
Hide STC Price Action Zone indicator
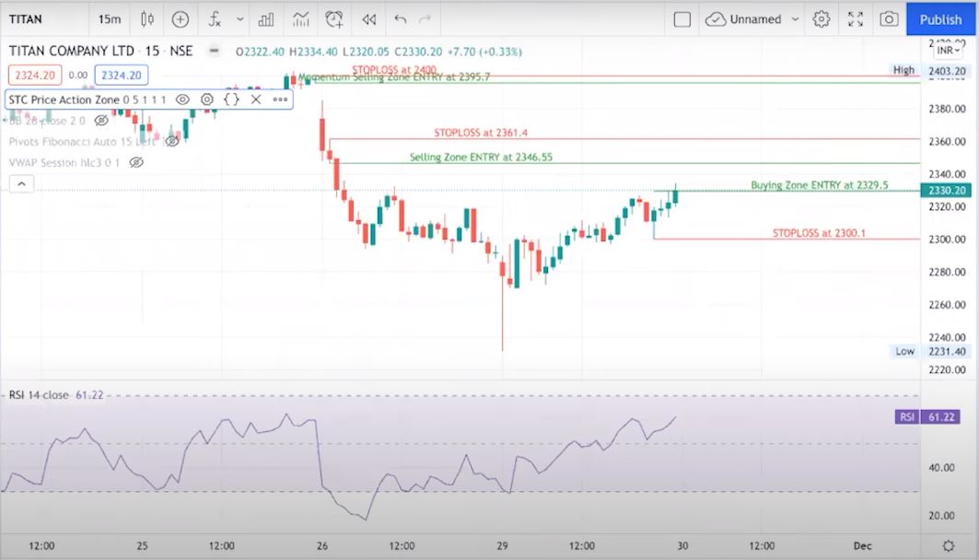click(x=182, y=99)
